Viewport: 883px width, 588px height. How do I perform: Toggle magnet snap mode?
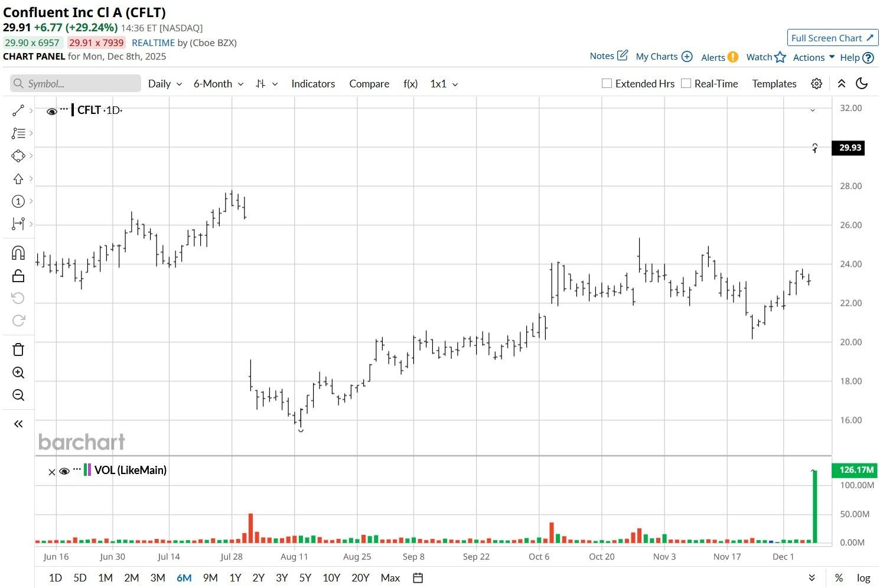pyautogui.click(x=18, y=253)
